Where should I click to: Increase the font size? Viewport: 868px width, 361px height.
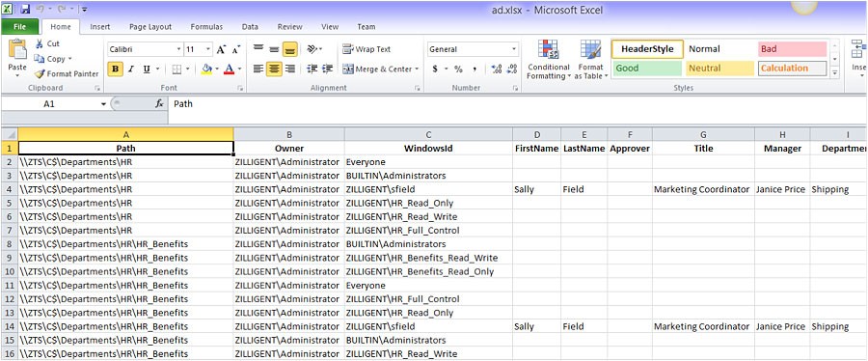tap(222, 50)
